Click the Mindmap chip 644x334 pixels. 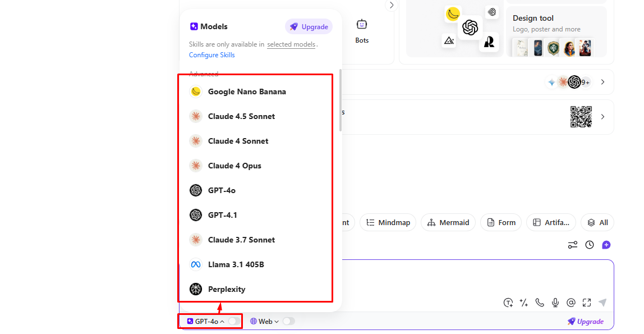[x=388, y=222]
